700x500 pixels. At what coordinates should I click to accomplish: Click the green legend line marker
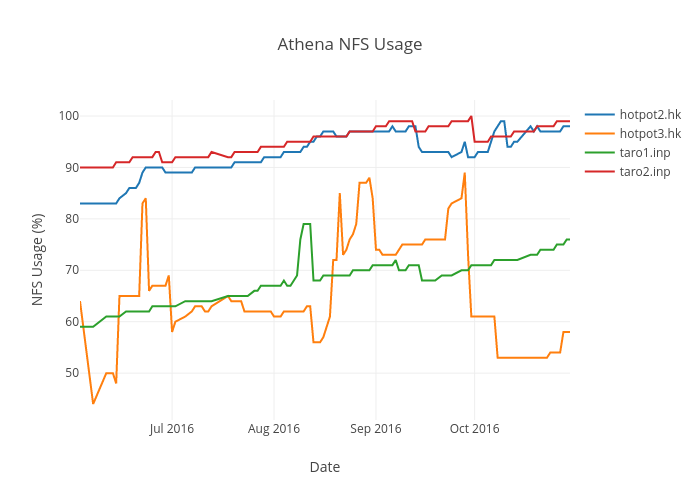click(x=599, y=153)
